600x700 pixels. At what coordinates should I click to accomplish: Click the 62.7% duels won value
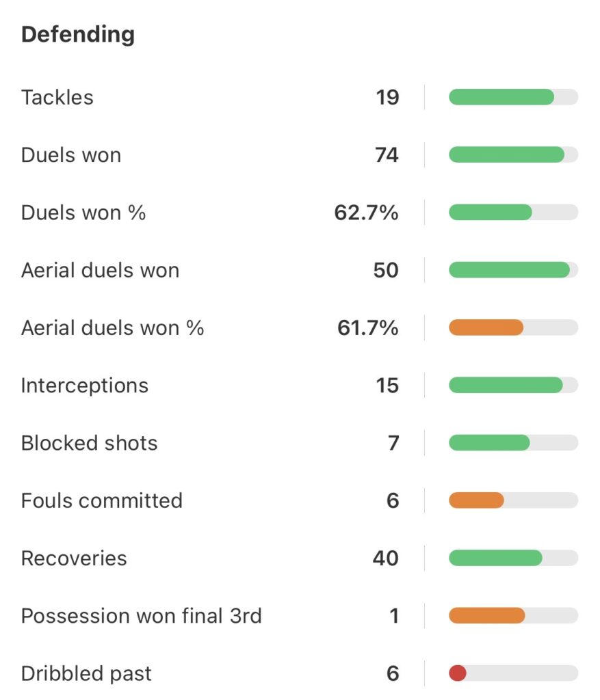[366, 213]
